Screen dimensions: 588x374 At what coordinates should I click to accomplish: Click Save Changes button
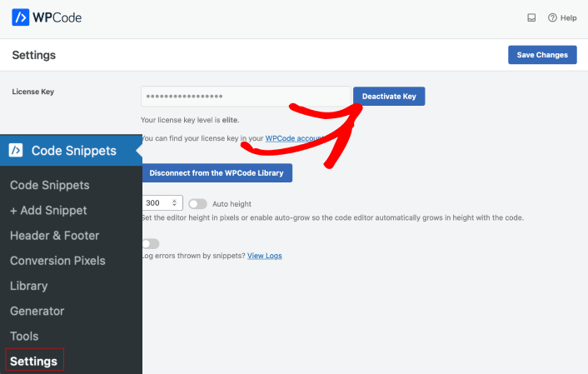click(542, 55)
